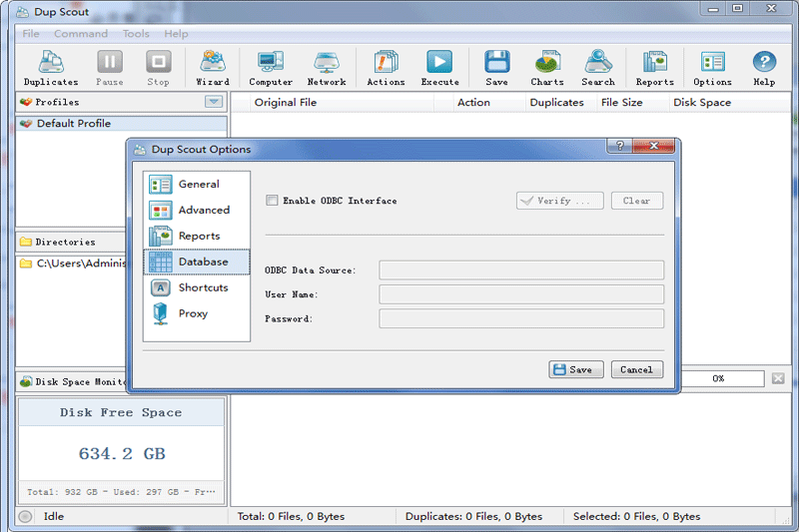Screen dimensions: 799x532
Task: Open the Command menu
Action: (81, 34)
